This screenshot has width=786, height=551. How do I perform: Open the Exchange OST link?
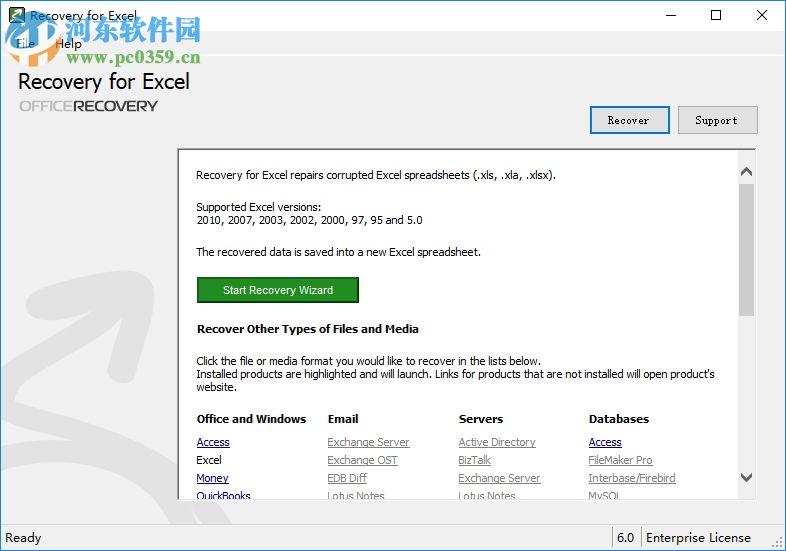point(362,460)
